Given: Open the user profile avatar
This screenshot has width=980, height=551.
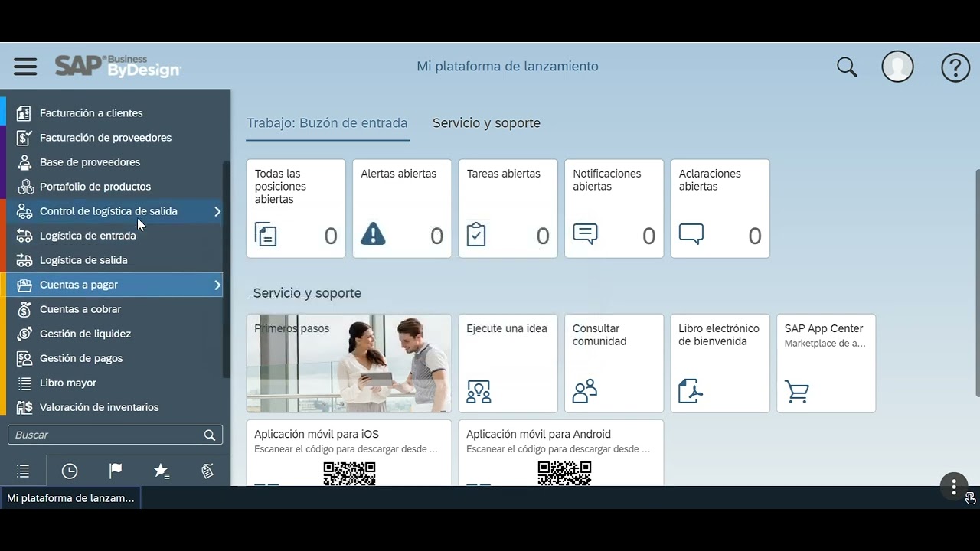Looking at the screenshot, I should (897, 67).
